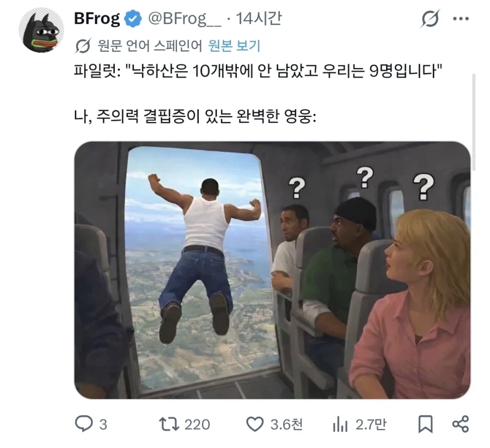The height and width of the screenshot is (448, 490).
Task: Like the tweet with heart icon
Action: click(255, 424)
